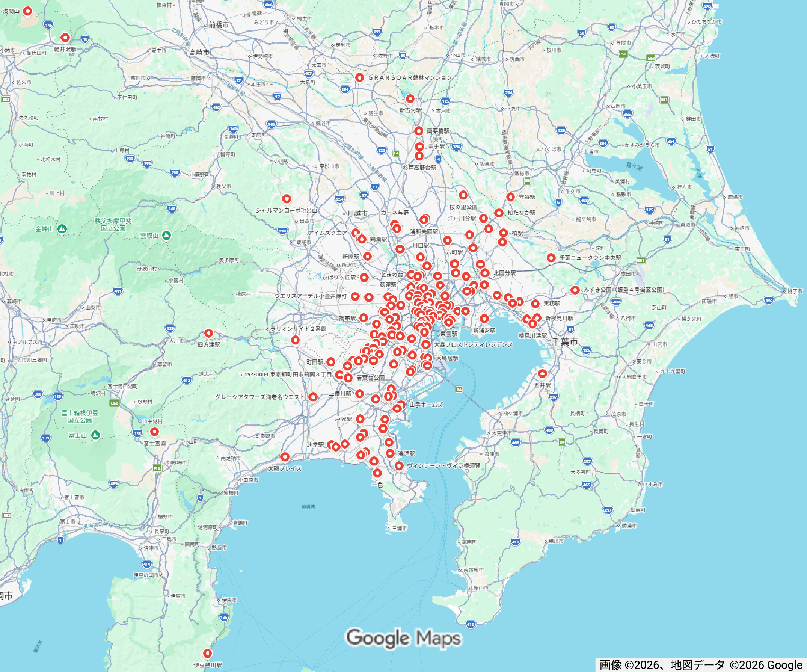Open the 杉戸高野台駅 marker
Image resolution: width=807 pixels, height=672 pixels.
click(x=419, y=156)
